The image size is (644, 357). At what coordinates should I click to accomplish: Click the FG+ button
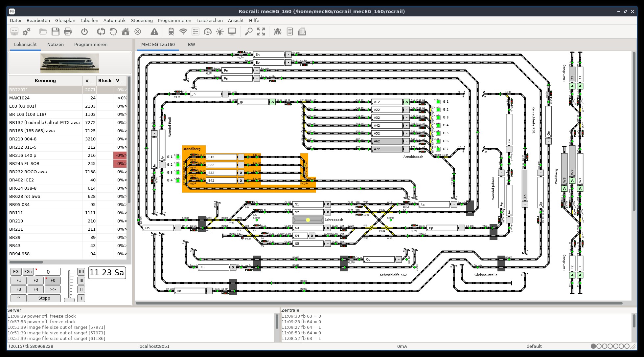tap(28, 272)
